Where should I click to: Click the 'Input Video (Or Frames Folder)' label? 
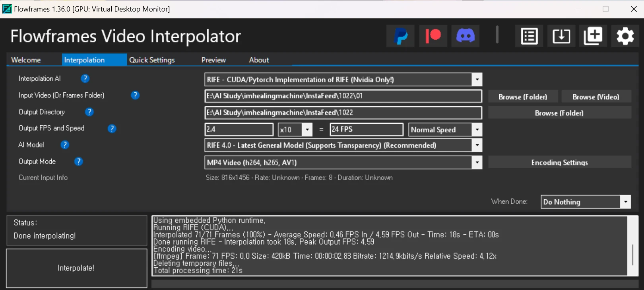61,95
